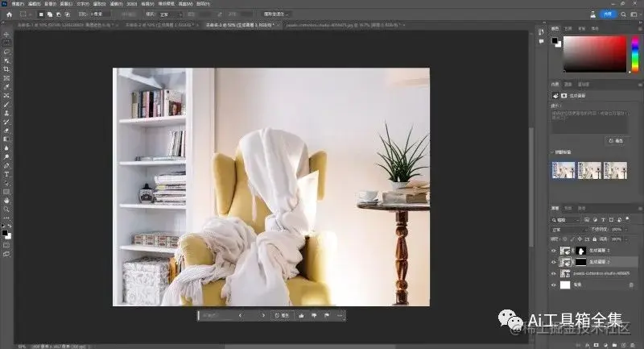
Task: Click the blue Share button
Action: pos(608,15)
